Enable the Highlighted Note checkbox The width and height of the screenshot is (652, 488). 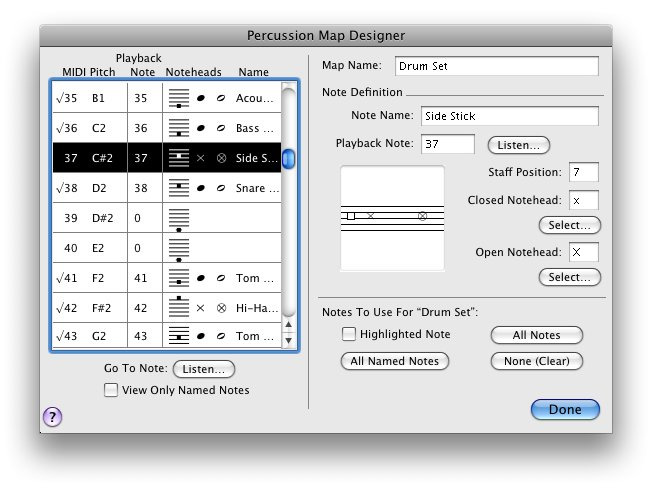[x=349, y=334]
